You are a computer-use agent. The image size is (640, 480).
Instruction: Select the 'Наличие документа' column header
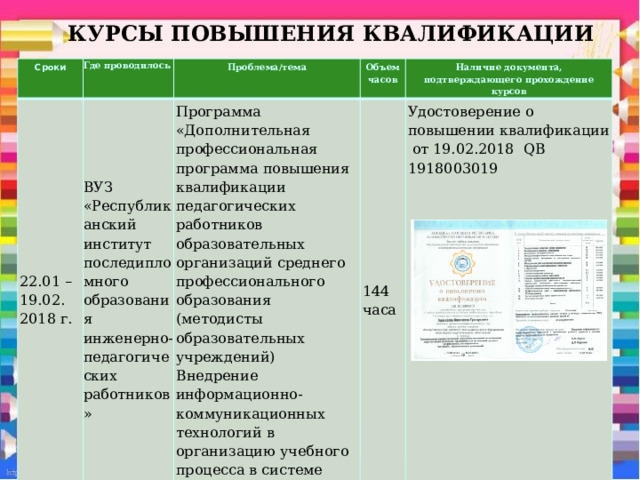[x=509, y=78]
